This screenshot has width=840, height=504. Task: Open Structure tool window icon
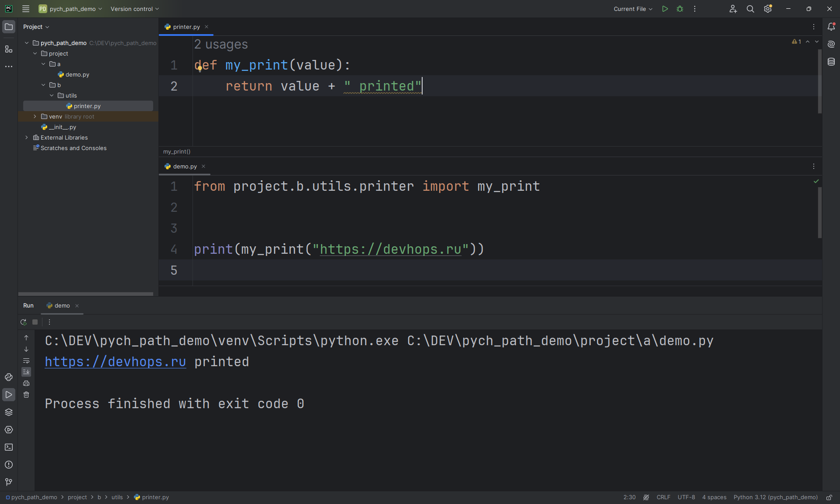(9, 49)
